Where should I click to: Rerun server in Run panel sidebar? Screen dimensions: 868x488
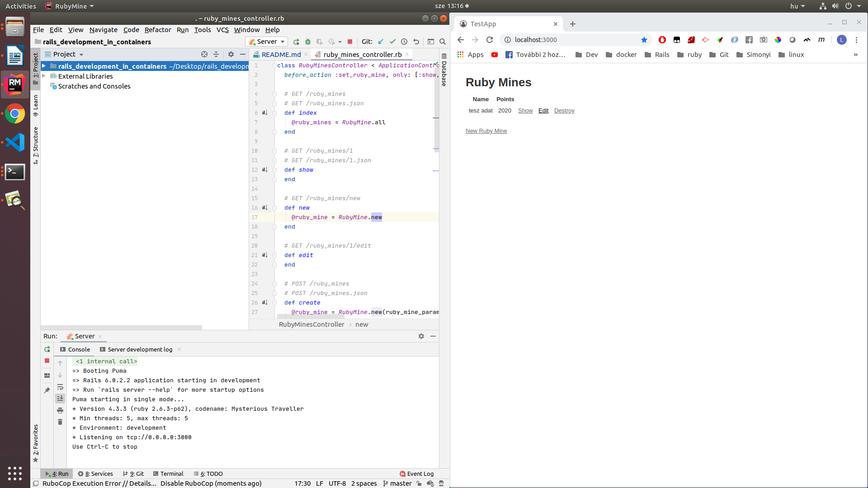(47, 349)
